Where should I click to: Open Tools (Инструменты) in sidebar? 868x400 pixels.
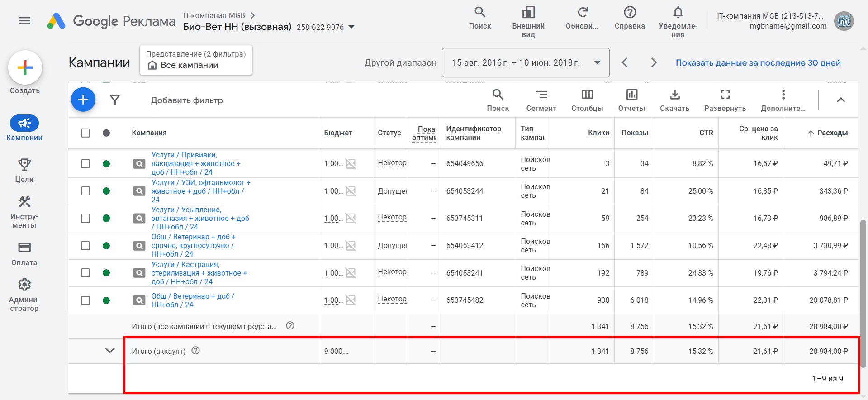coord(24,212)
